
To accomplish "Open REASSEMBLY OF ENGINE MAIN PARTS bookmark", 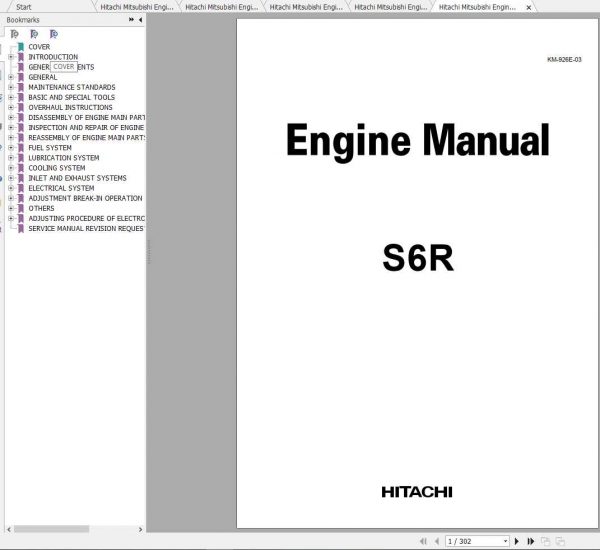I will [x=86, y=137].
